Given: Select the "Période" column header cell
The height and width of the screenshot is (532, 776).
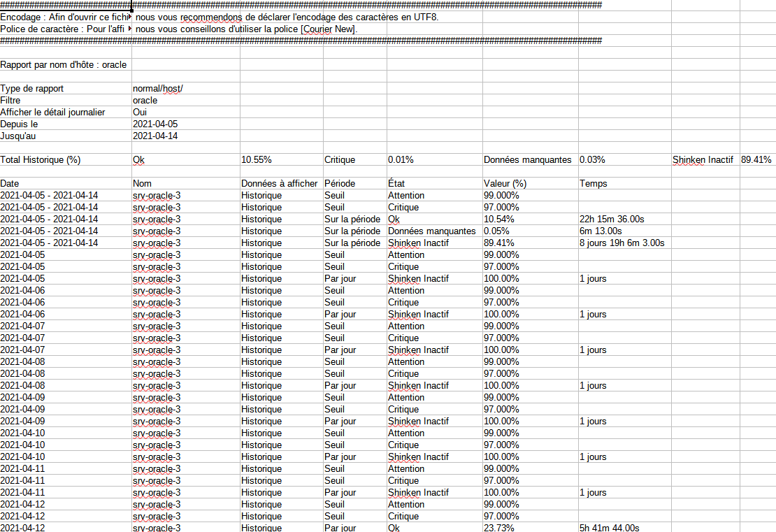Looking at the screenshot, I should click(x=340, y=184).
